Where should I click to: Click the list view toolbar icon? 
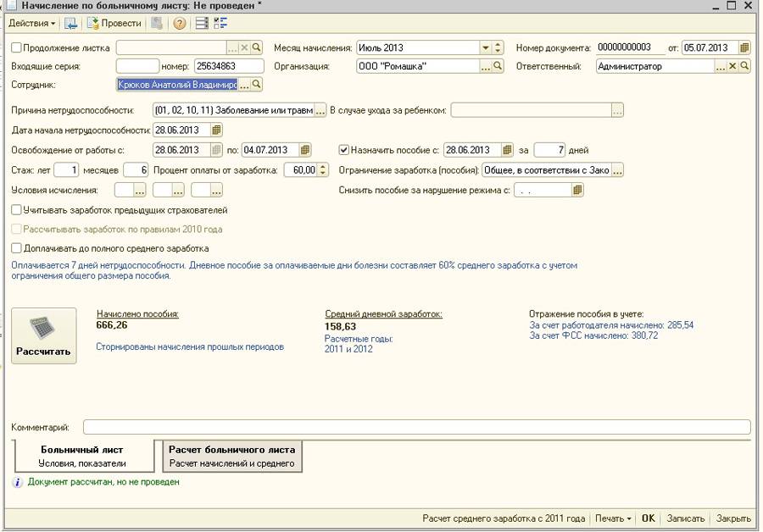click(202, 24)
